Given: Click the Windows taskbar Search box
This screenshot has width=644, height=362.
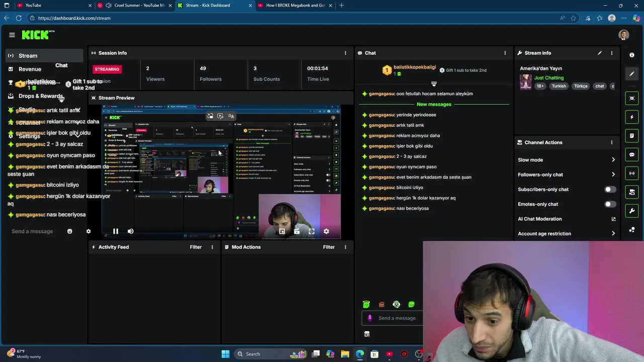Looking at the screenshot, I should (270, 354).
